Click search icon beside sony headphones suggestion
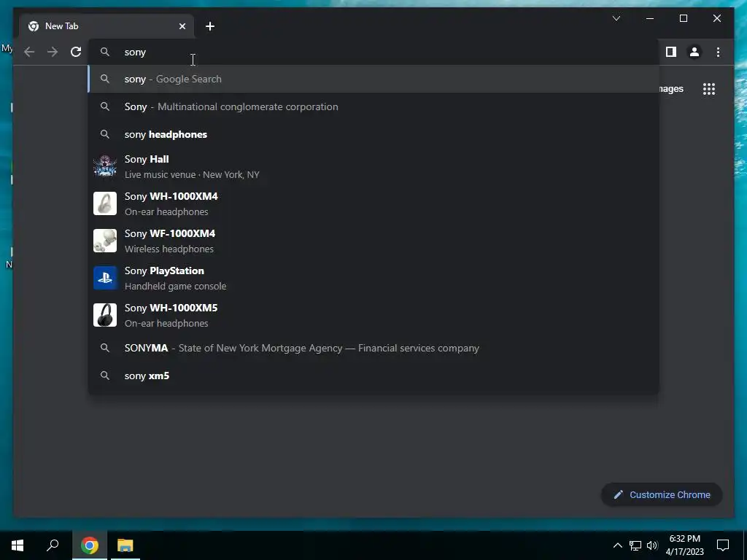Viewport: 747px width, 560px height. pos(105,134)
